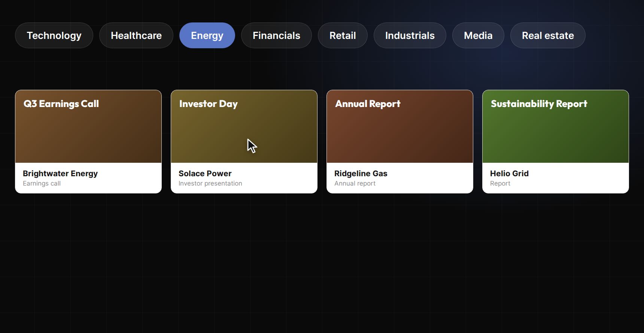Select the Technology category pill
Screen dimensions: 644x333
point(54,36)
